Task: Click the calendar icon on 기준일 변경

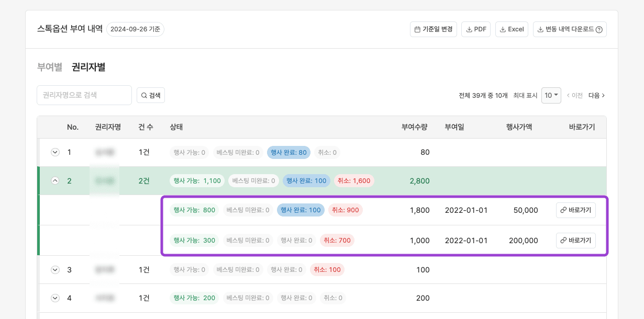Action: coord(417,29)
